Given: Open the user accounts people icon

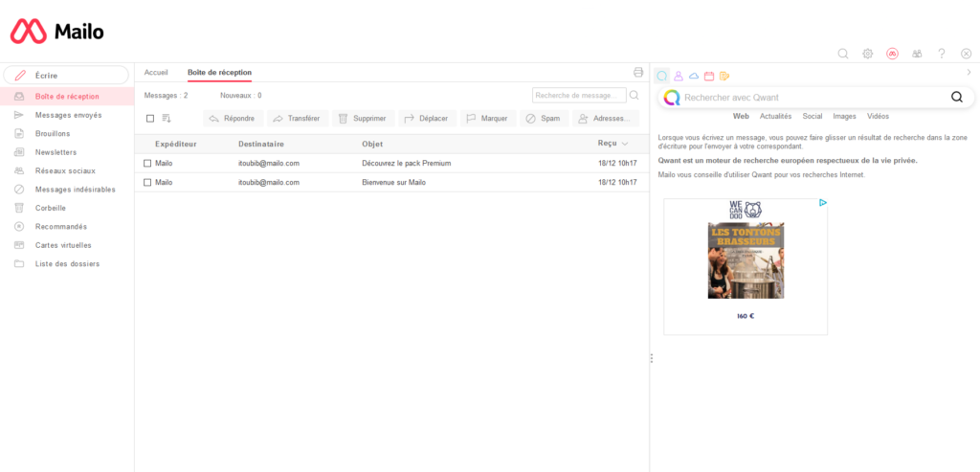Looking at the screenshot, I should tap(917, 54).
